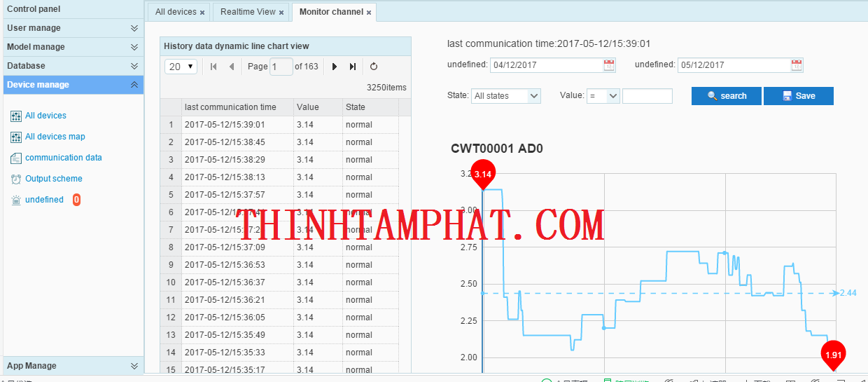Switch to the All devices tab

pyautogui.click(x=176, y=12)
